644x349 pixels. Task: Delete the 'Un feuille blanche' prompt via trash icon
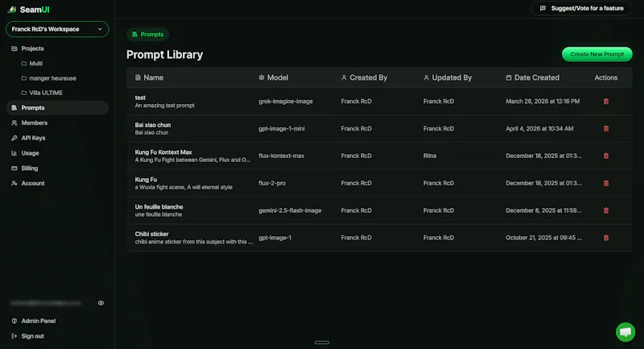coord(606,210)
